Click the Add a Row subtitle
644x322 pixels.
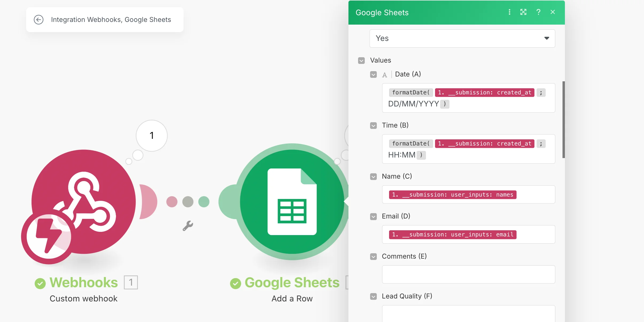(292, 298)
